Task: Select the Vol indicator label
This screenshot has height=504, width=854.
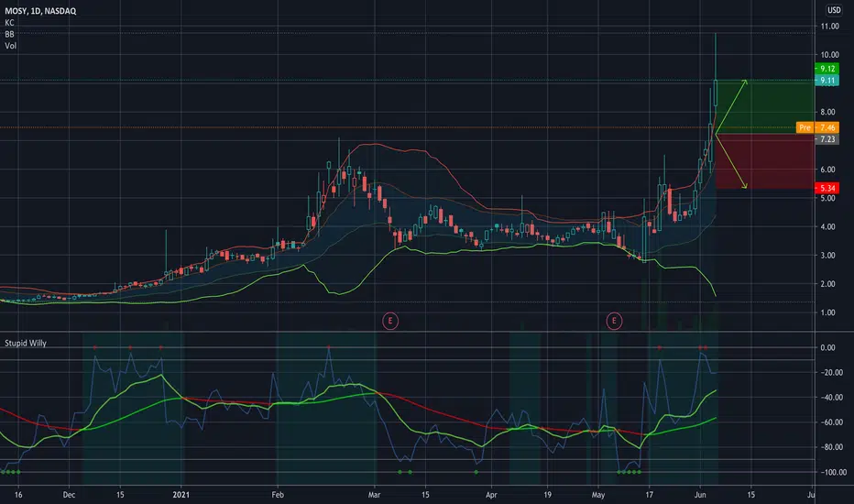Action: click(x=10, y=46)
